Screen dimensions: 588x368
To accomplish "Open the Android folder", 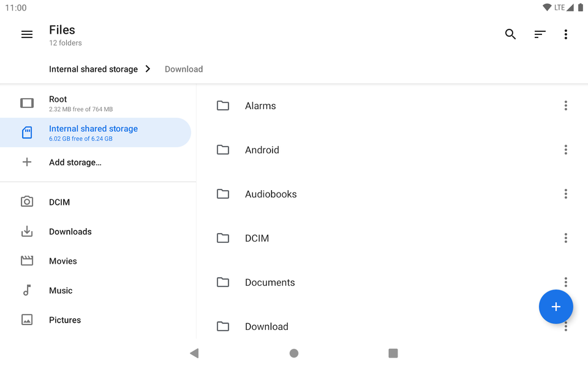I will 262,150.
